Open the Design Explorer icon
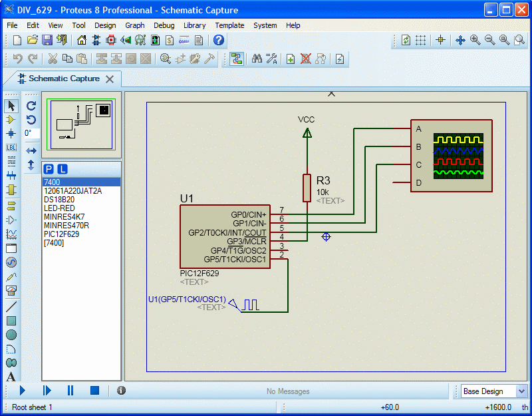 (x=155, y=41)
